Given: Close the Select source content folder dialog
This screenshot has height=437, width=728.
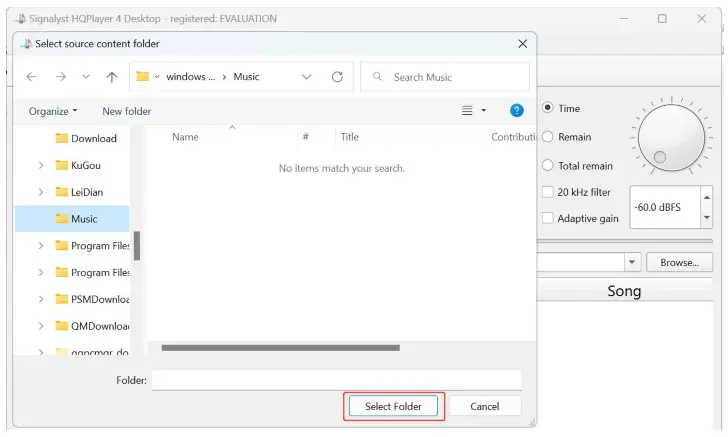Looking at the screenshot, I should [x=522, y=44].
